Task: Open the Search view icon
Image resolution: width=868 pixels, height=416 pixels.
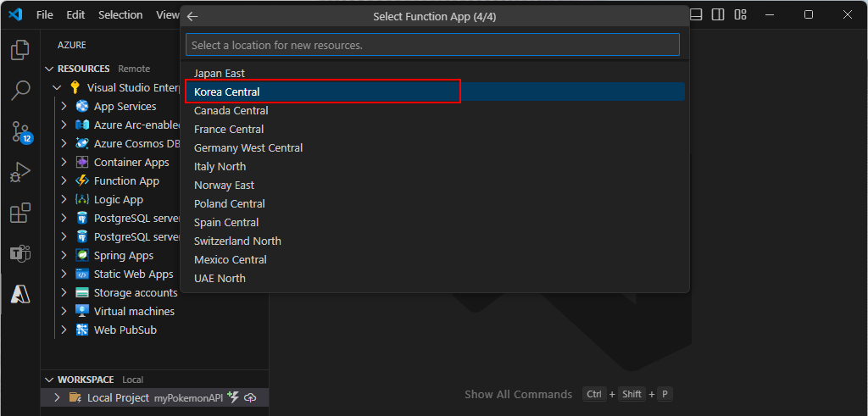Action: point(20,90)
